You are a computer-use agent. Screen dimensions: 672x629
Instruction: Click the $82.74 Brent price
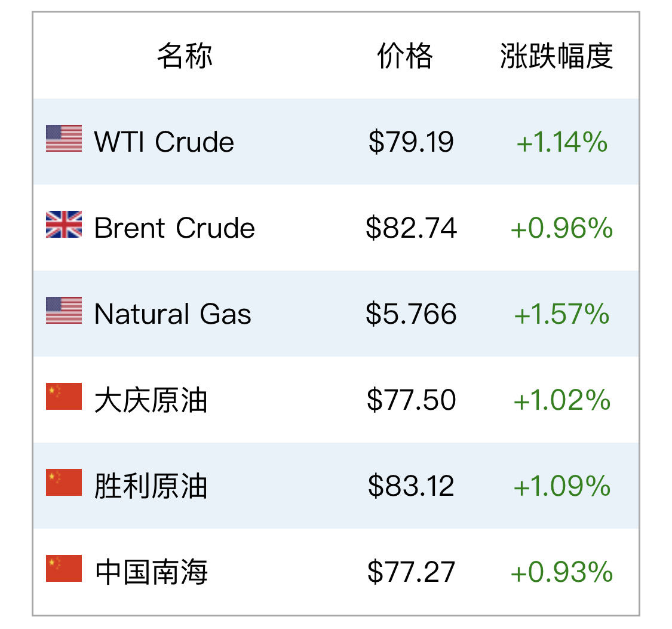411,228
